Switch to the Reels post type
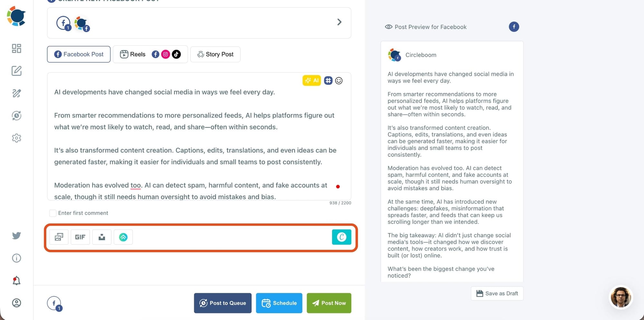 [x=137, y=54]
